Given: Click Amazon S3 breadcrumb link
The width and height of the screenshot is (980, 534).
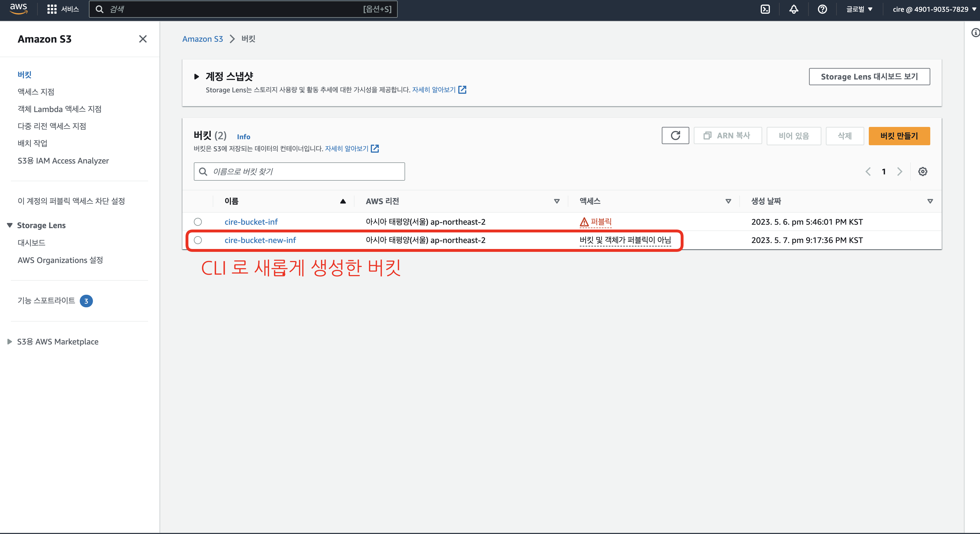Looking at the screenshot, I should [x=202, y=39].
